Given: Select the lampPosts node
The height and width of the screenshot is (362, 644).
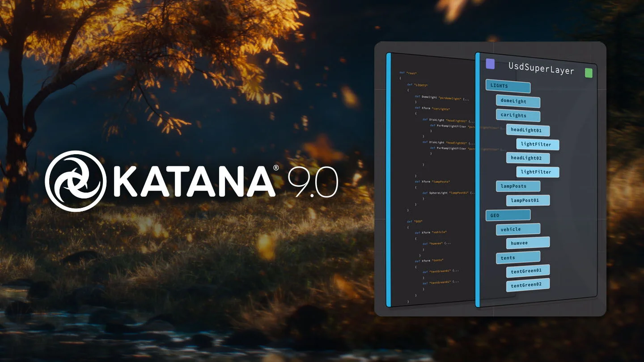Looking at the screenshot, I should tap(517, 186).
